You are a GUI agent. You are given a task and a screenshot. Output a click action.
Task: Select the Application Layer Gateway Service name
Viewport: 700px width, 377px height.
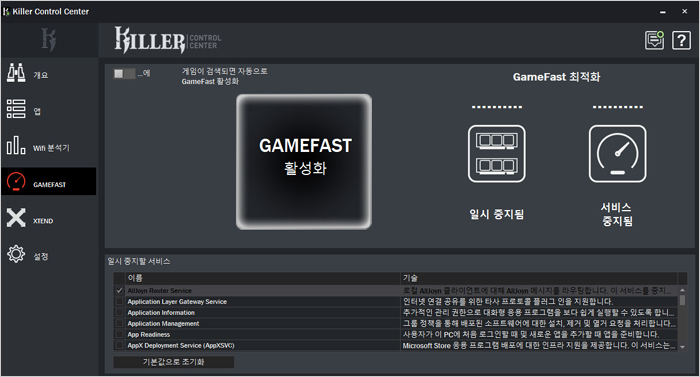[x=177, y=302]
